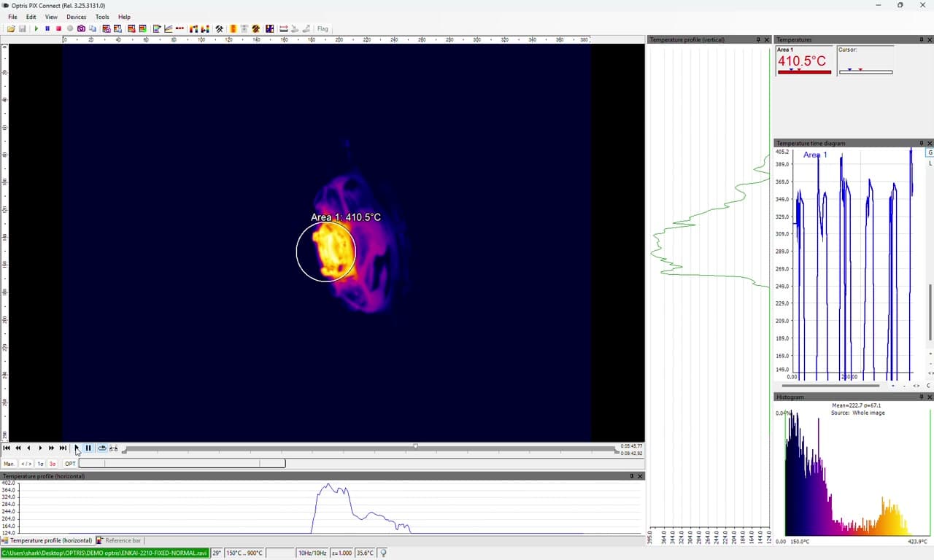
Task: Toggle loop playback mode
Action: (x=102, y=448)
